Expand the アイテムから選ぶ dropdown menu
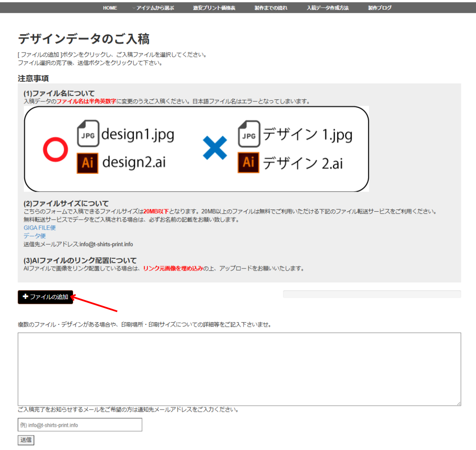This screenshot has height=450, width=476. 153,8
